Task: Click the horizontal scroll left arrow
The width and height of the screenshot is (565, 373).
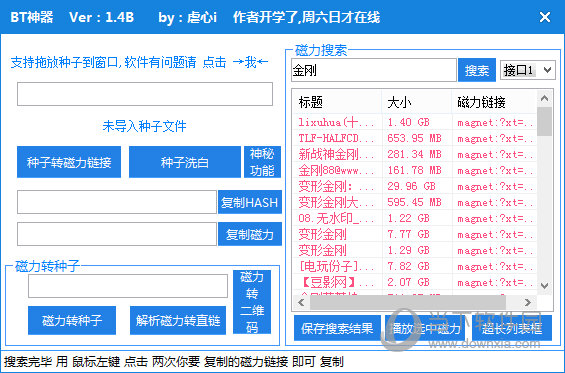Action: 301,302
